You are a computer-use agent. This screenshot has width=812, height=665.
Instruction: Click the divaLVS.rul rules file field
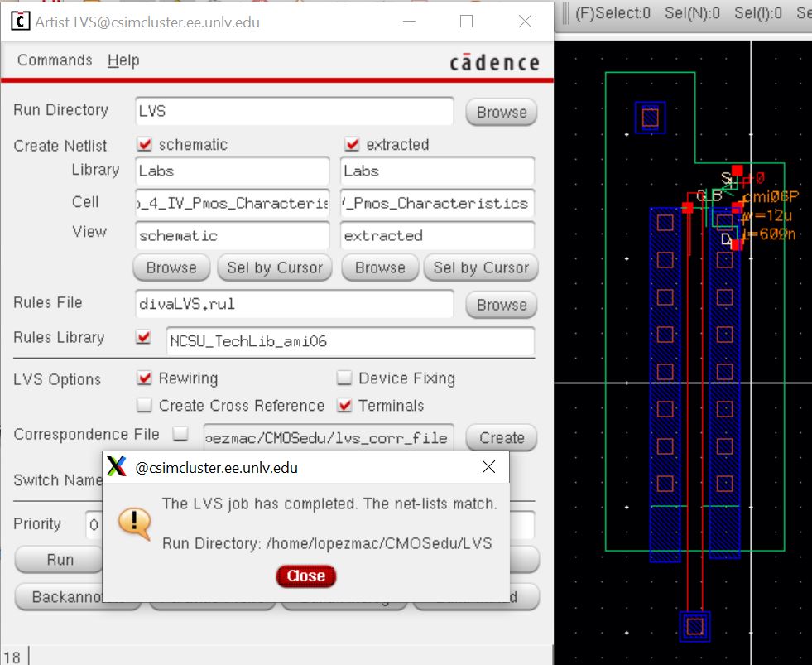294,304
